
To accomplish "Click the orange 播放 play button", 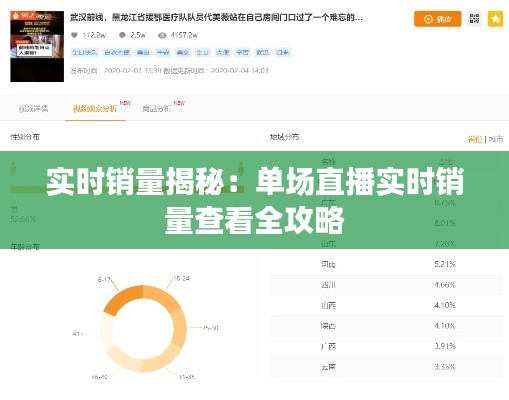I will pos(437,19).
